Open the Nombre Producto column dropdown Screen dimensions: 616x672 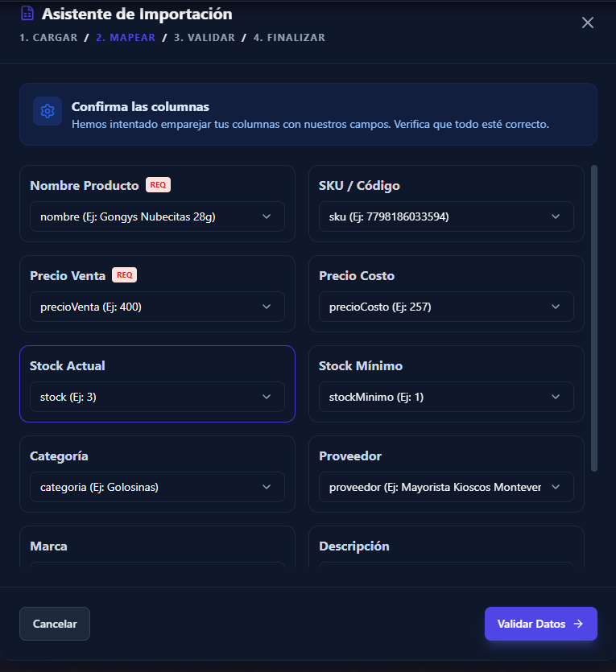(157, 216)
